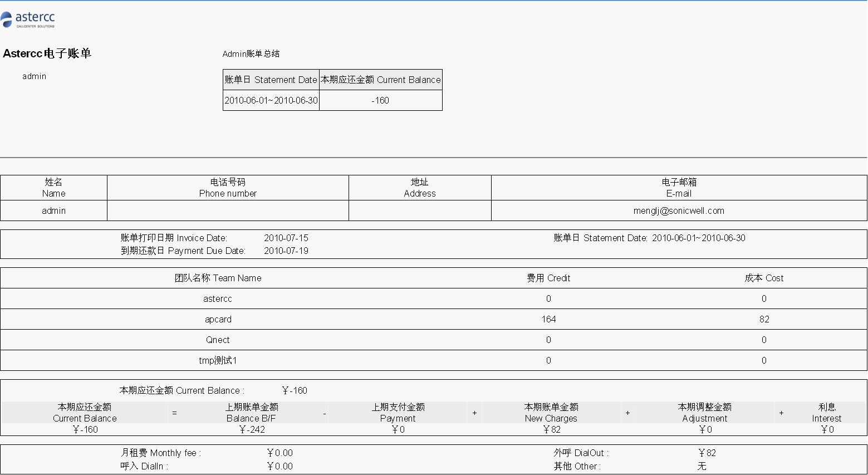The width and height of the screenshot is (868, 475).
Task: Click the astercc logo
Action: coord(28,19)
